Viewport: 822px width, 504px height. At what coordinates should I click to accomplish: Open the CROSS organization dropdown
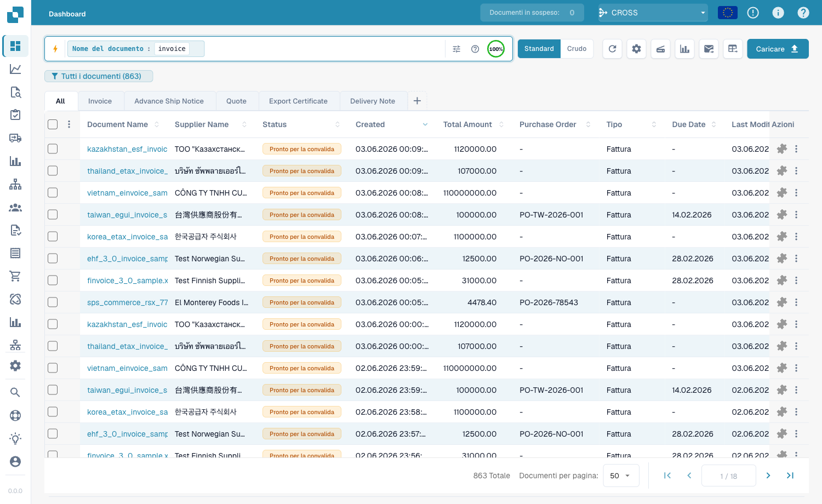point(653,13)
